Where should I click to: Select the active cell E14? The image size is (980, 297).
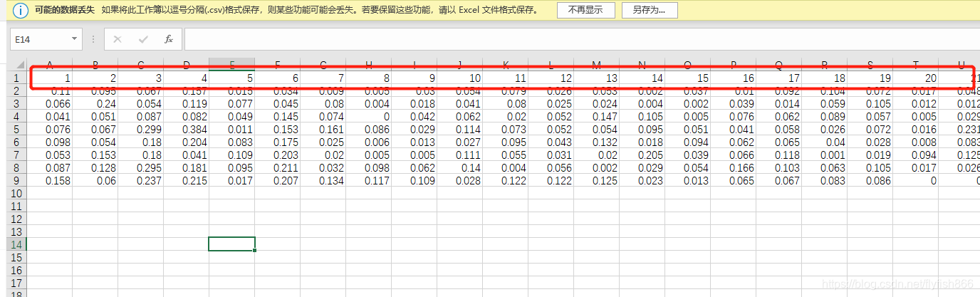point(231,244)
